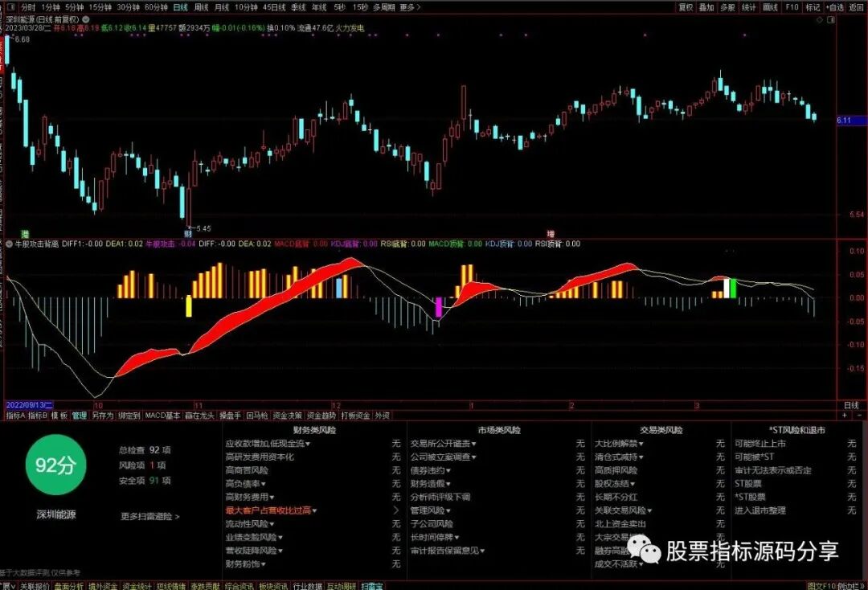Activate the 画线 drawing tool
This screenshot has height=590, width=868.
pos(770,7)
